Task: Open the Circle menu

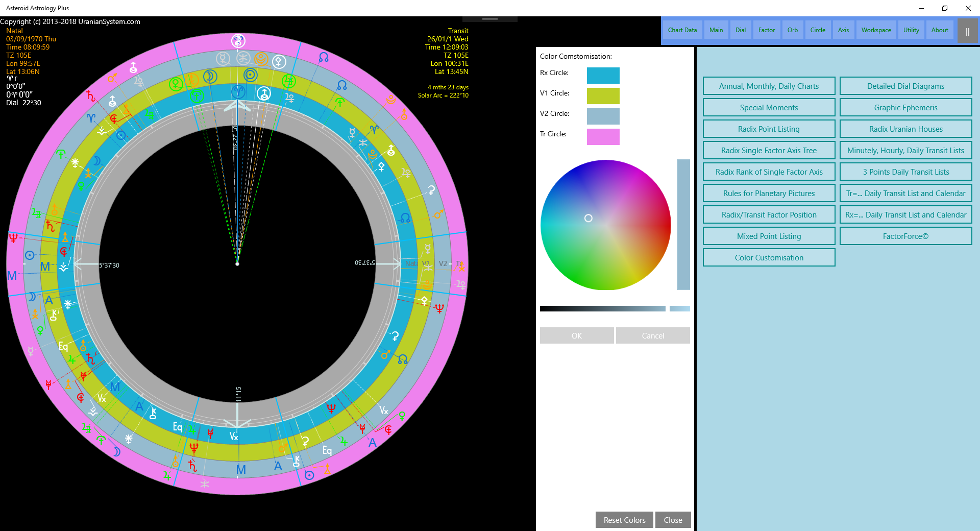Action: click(818, 30)
